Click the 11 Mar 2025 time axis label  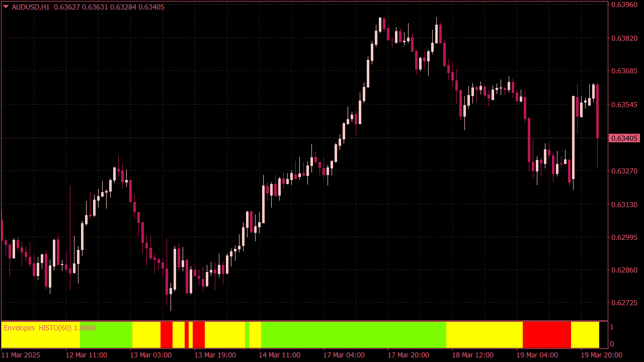pos(21,355)
